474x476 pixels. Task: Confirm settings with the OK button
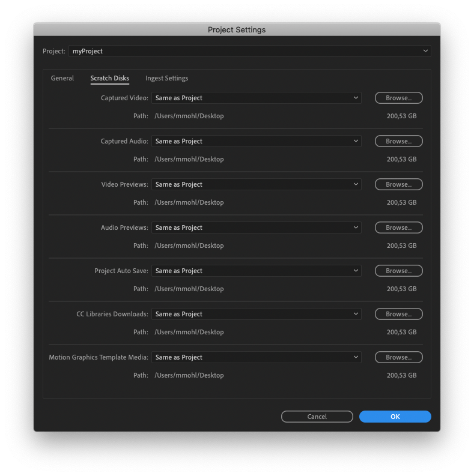pos(395,417)
